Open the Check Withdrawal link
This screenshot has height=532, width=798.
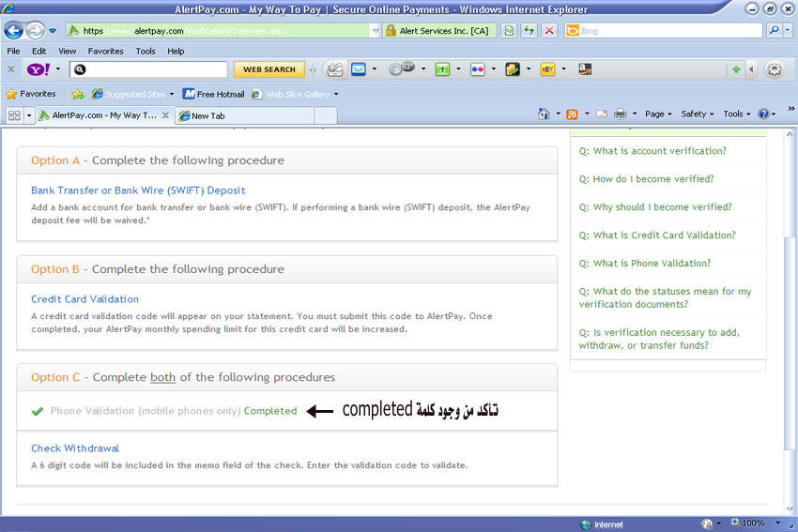click(75, 448)
